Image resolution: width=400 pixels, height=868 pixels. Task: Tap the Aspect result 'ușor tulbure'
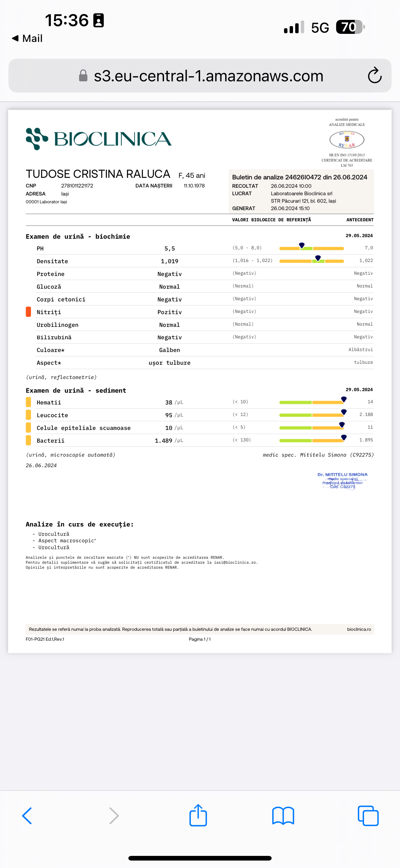pos(170,363)
